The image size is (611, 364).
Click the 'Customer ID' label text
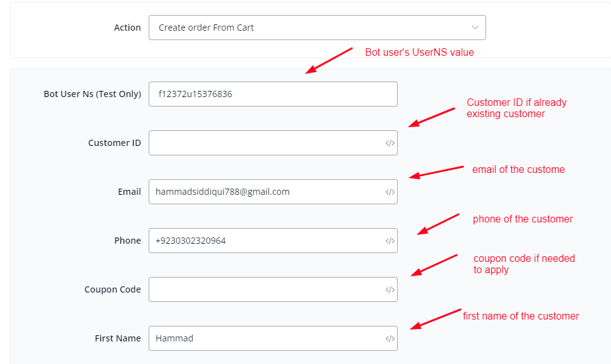114,143
